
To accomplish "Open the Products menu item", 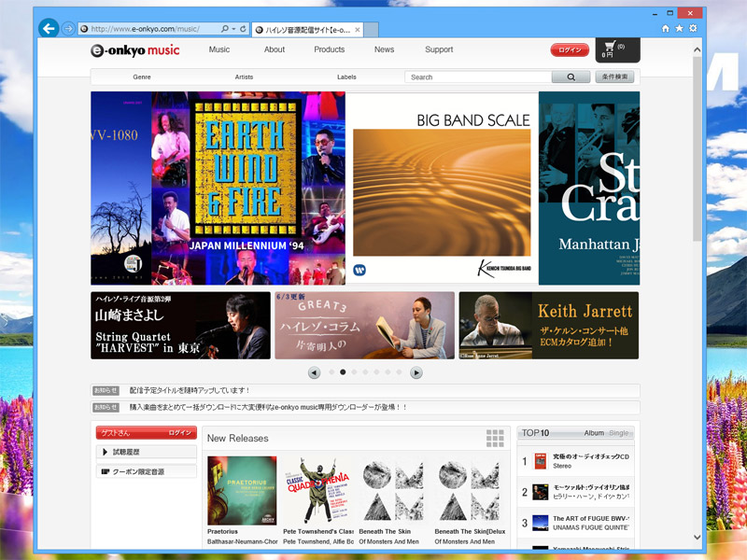I will [329, 49].
